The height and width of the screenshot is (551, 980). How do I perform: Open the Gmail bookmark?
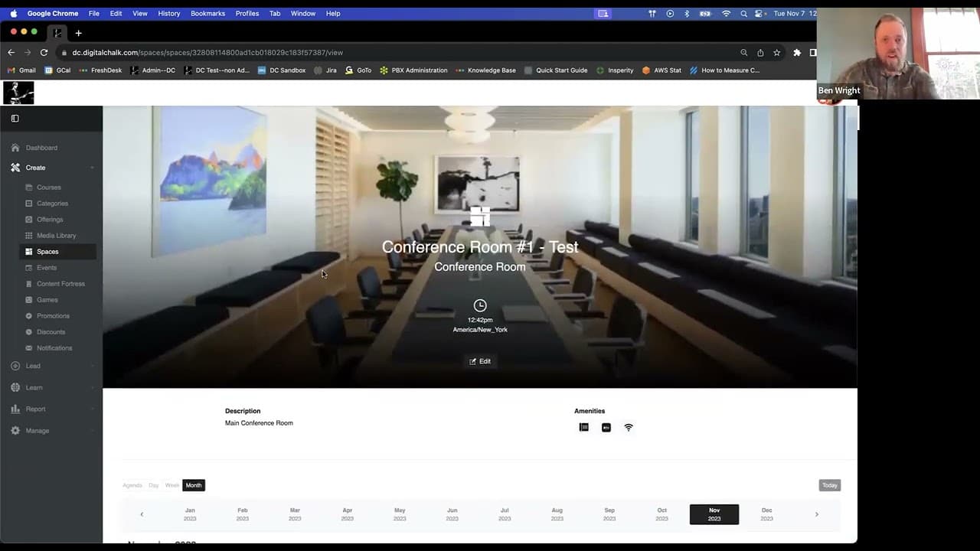tap(21, 70)
